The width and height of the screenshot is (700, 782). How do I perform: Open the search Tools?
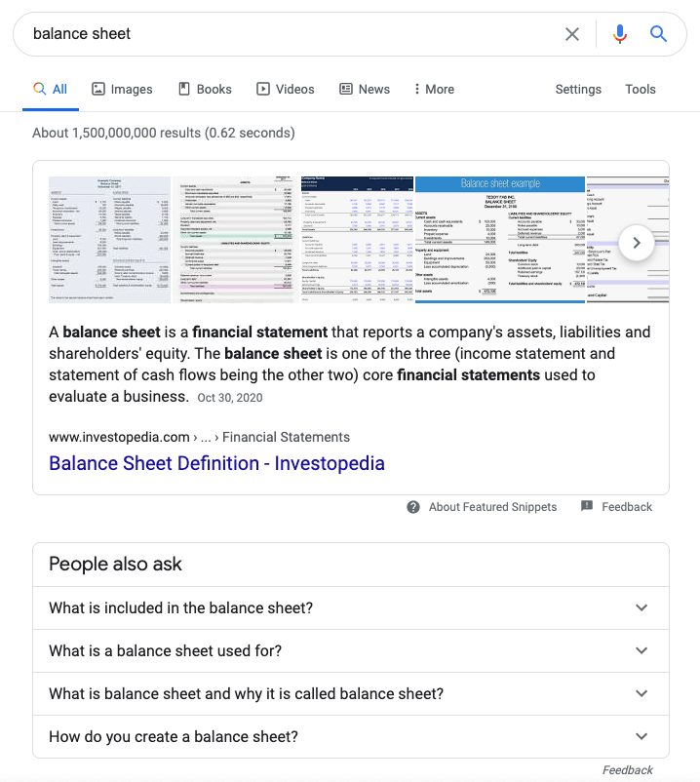point(640,89)
